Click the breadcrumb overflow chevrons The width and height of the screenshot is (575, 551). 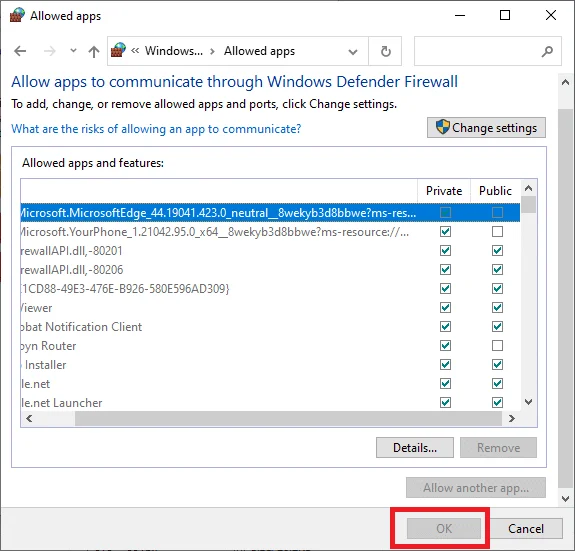pyautogui.click(x=135, y=51)
